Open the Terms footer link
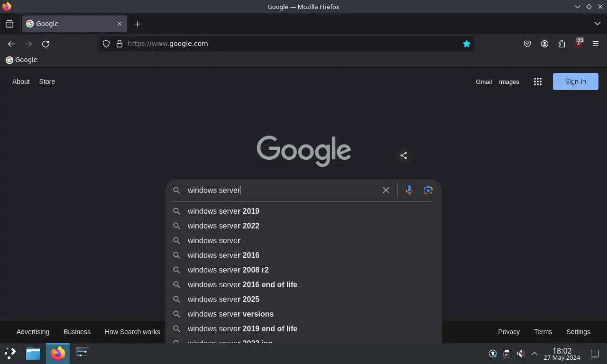607x364 pixels. coord(543,332)
